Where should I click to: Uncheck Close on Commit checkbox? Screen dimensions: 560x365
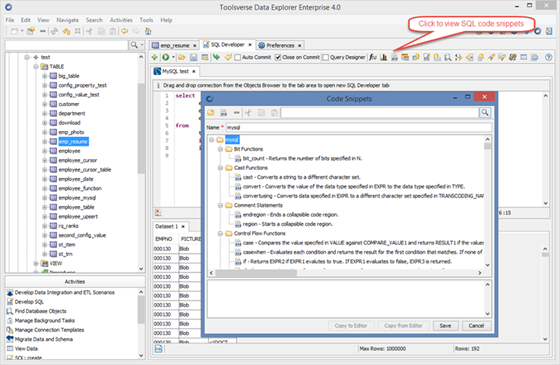pyautogui.click(x=278, y=57)
